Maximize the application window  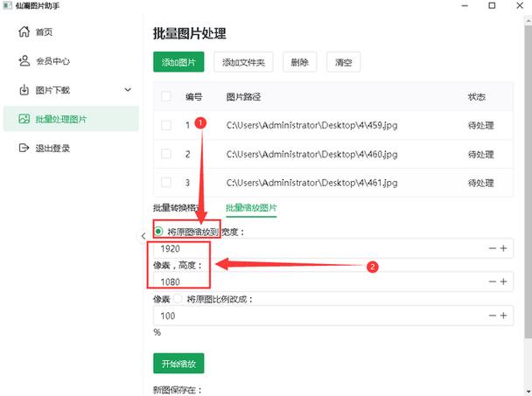492,5
